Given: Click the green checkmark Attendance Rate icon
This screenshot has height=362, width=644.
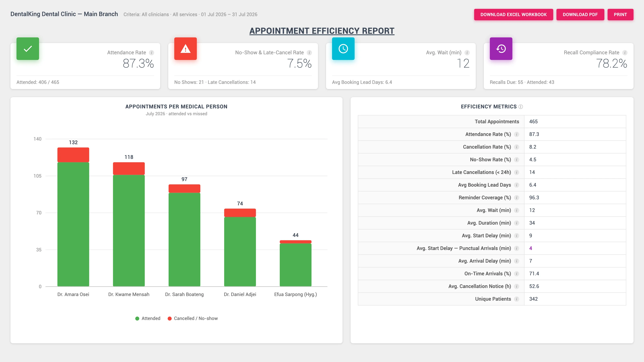Looking at the screenshot, I should click(28, 49).
